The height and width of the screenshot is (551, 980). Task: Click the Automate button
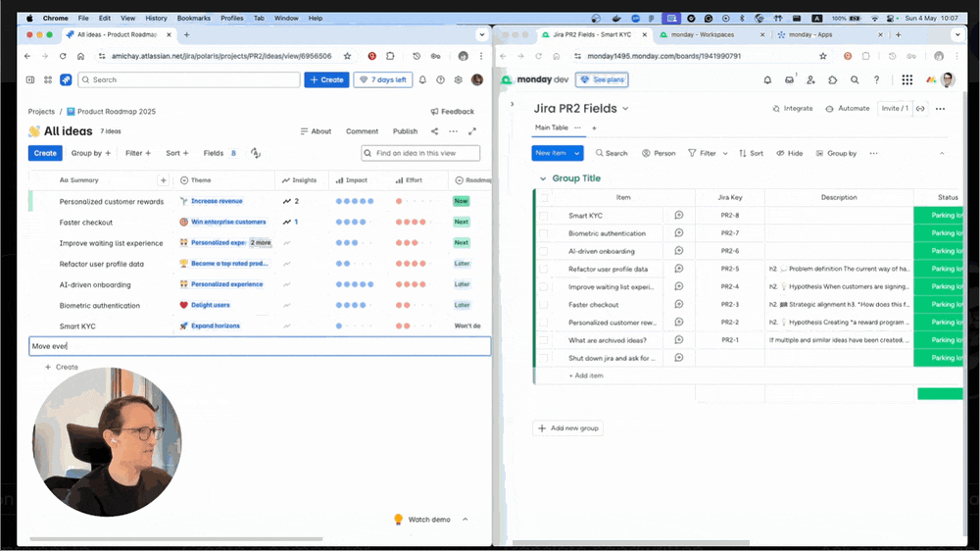tap(848, 109)
